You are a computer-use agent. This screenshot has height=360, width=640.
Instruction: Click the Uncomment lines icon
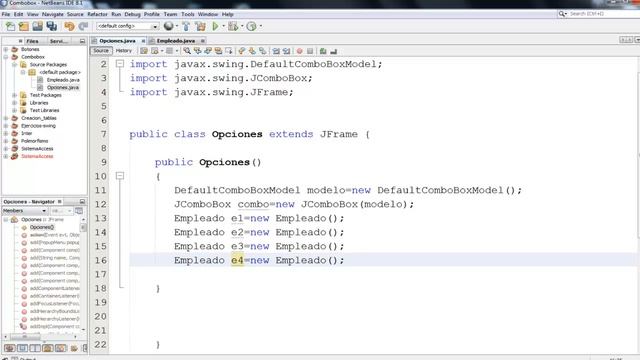334,51
